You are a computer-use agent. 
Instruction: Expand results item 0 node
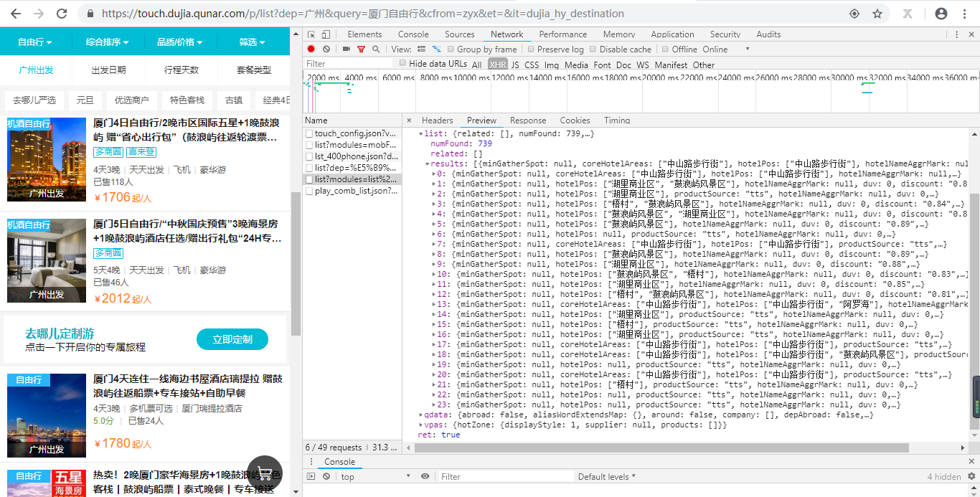tap(434, 174)
